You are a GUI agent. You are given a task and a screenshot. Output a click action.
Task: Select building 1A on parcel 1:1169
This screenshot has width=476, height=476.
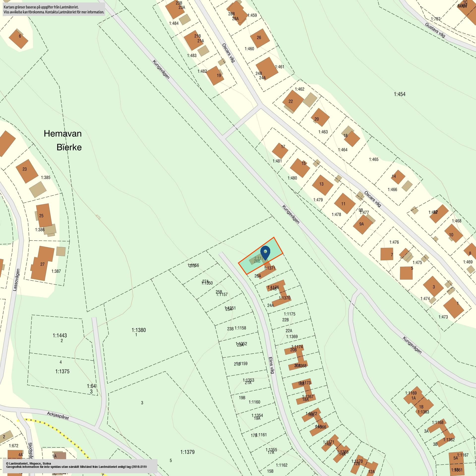(x=413, y=398)
